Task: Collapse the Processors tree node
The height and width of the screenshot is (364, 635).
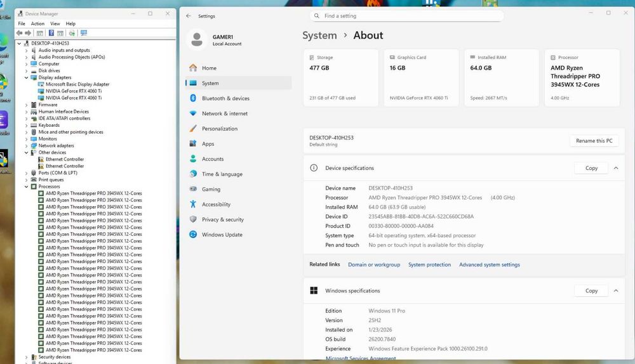Action: (x=27, y=186)
